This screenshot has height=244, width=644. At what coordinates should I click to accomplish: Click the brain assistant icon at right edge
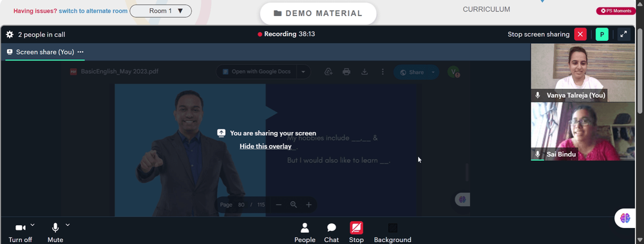[x=625, y=218]
